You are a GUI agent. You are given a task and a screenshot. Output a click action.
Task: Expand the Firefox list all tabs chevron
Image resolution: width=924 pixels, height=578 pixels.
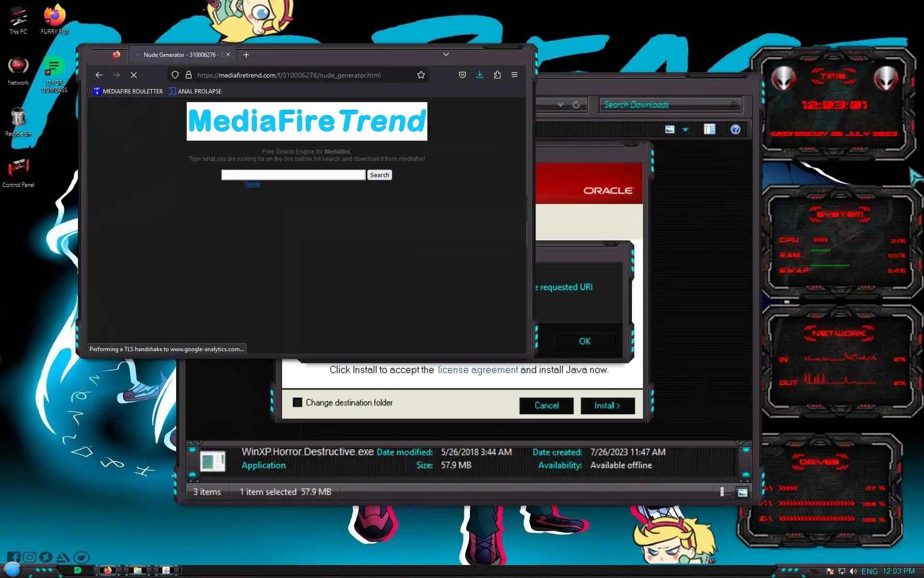446,54
